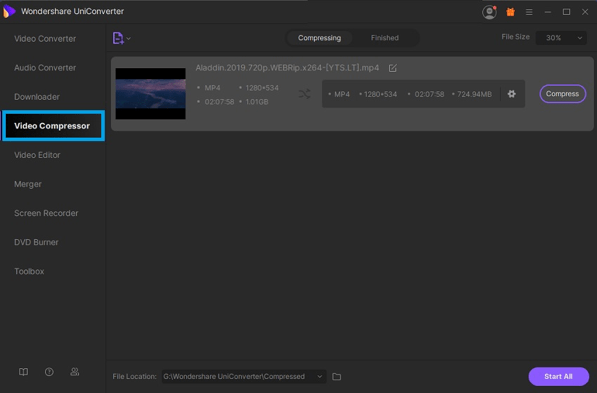Viewport: 597px width, 393px height.
Task: Minimize the UniConverter window
Action: click(x=548, y=12)
